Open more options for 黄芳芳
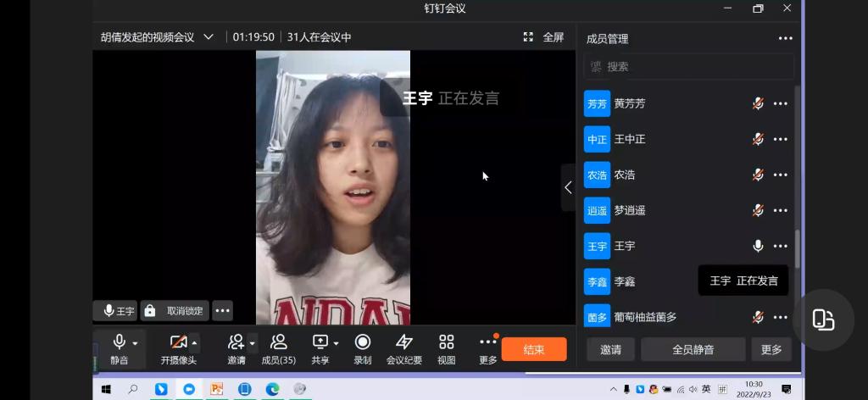The width and height of the screenshot is (868, 400). point(781,104)
